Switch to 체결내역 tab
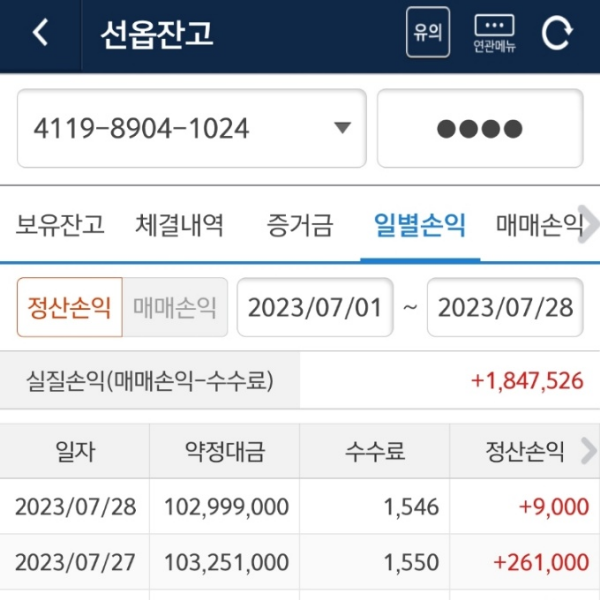600x600 pixels. 179,225
